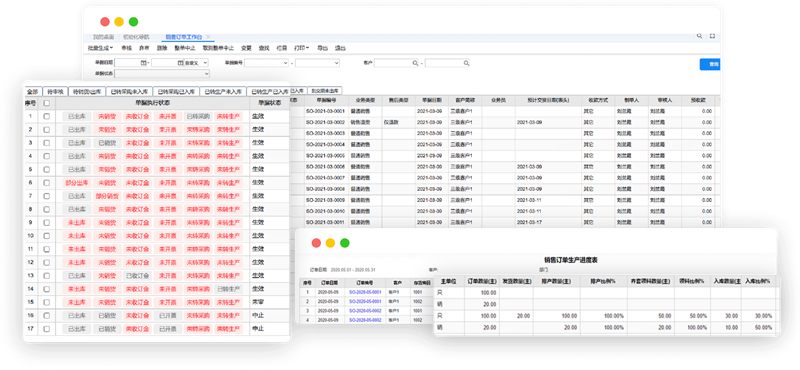The width and height of the screenshot is (800, 370).
Task: Check the checkbox for row 12
Action: click(x=46, y=262)
